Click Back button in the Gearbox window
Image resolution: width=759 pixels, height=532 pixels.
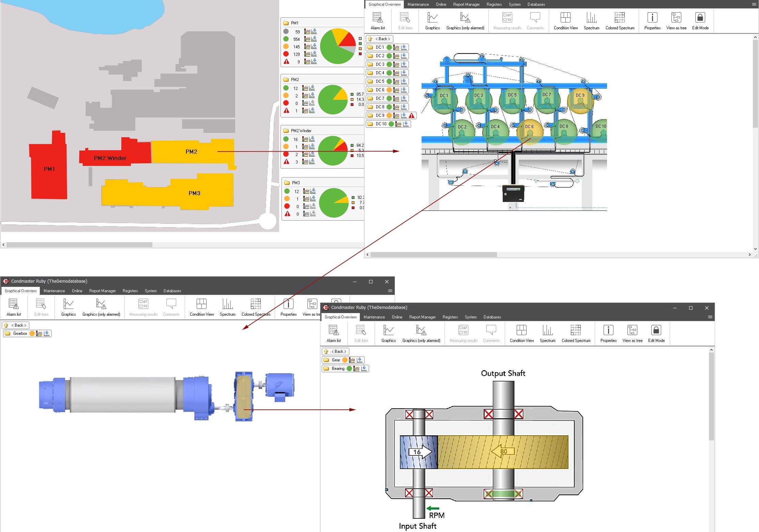tap(15, 325)
